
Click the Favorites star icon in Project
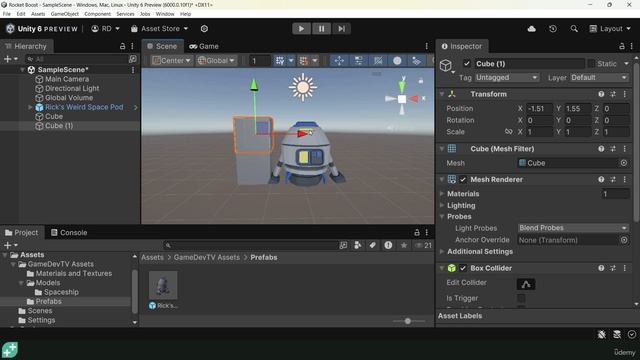point(404,245)
